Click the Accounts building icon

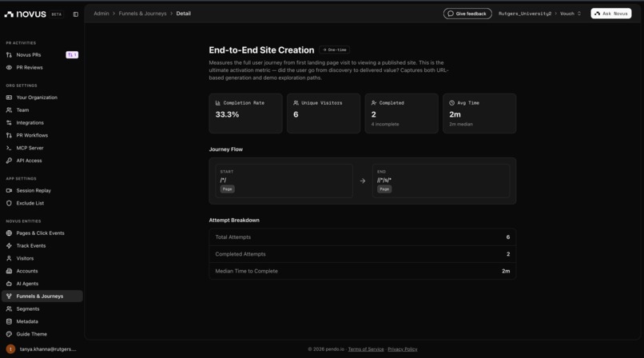pyautogui.click(x=9, y=271)
